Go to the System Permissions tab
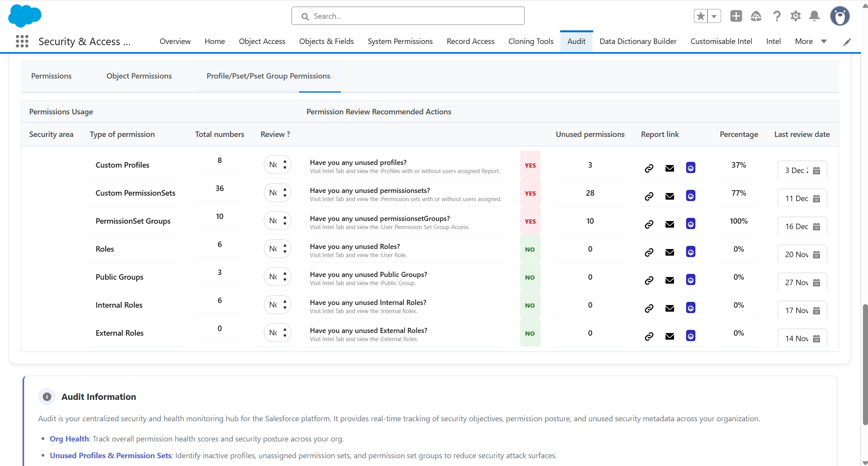This screenshot has height=466, width=868. (x=400, y=41)
